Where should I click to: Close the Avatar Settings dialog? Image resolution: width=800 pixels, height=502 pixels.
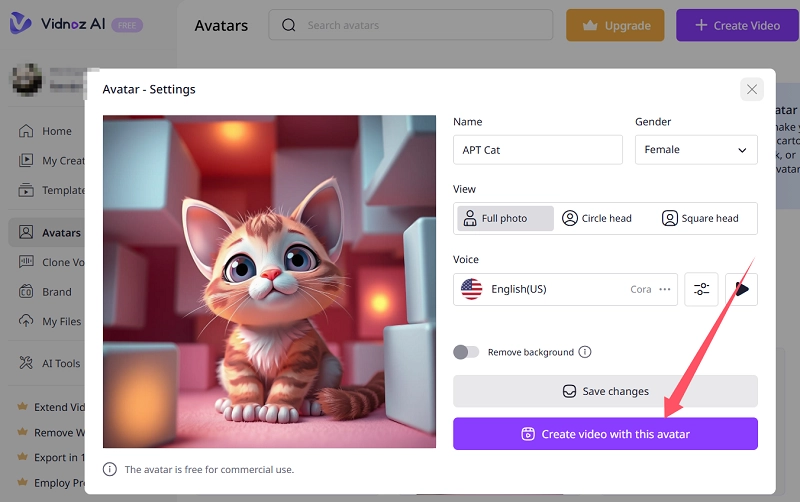[x=752, y=89]
